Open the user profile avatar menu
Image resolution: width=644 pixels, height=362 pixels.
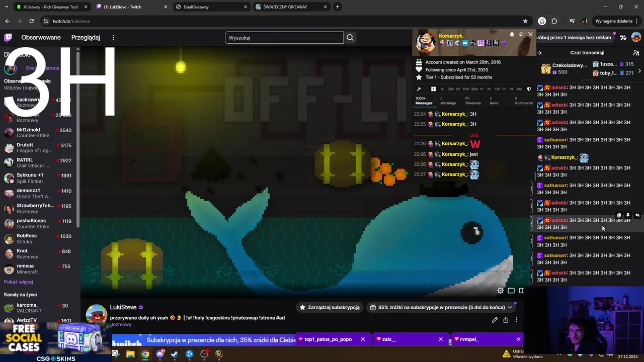(636, 38)
